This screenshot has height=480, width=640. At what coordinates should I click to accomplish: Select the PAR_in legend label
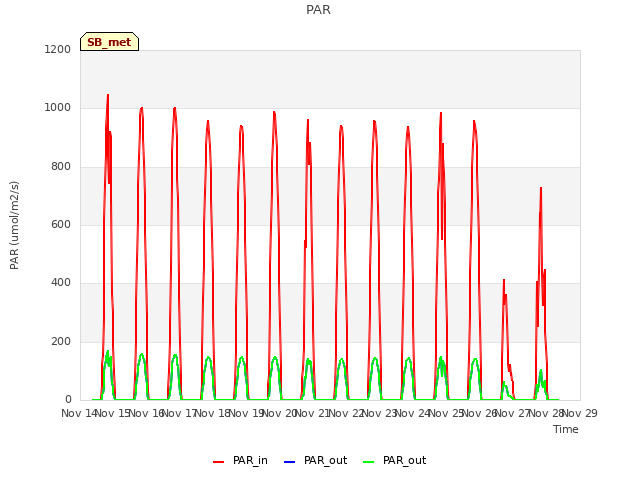click(x=250, y=460)
